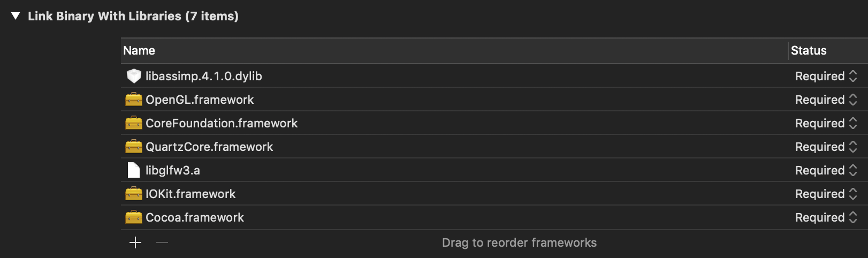Viewport: 868px width, 258px height.
Task: Change OpenGL.framework Required status
Action: pos(826,100)
